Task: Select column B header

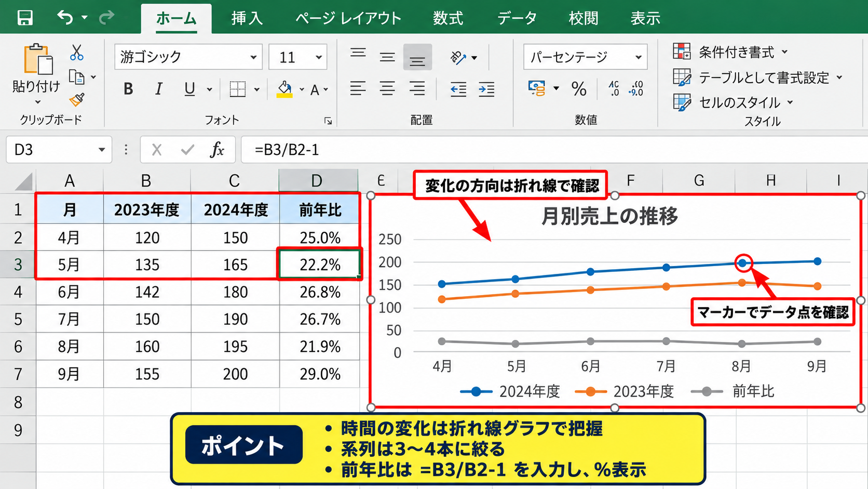Action: (147, 181)
